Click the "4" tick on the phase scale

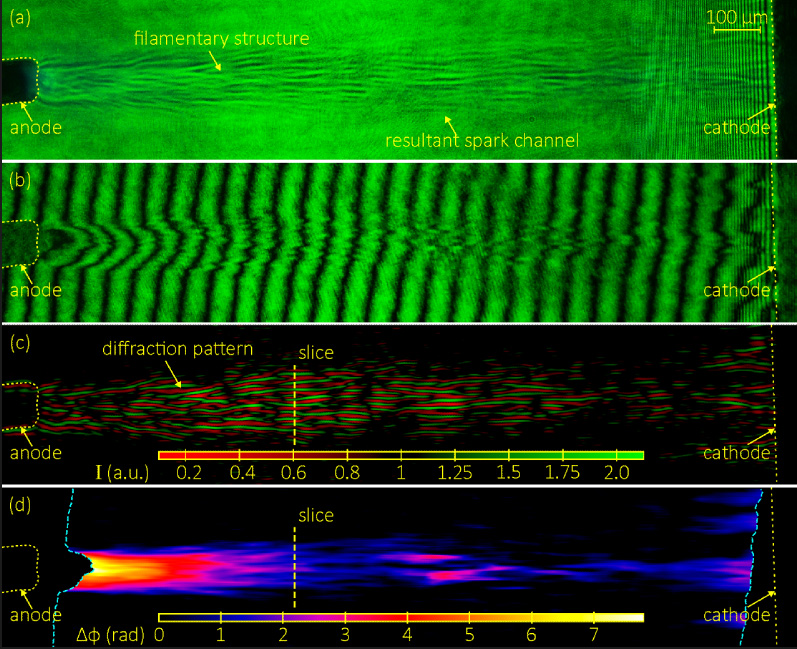pyautogui.click(x=407, y=635)
